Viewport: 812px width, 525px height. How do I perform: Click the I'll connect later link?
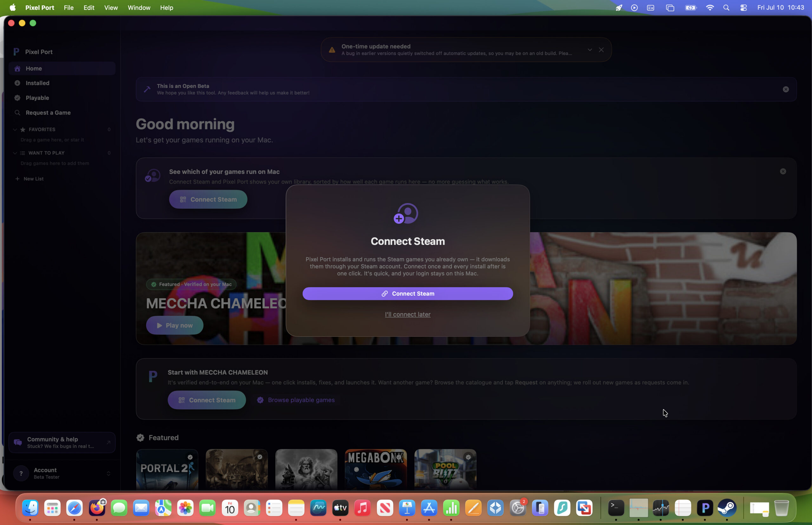[408, 314]
